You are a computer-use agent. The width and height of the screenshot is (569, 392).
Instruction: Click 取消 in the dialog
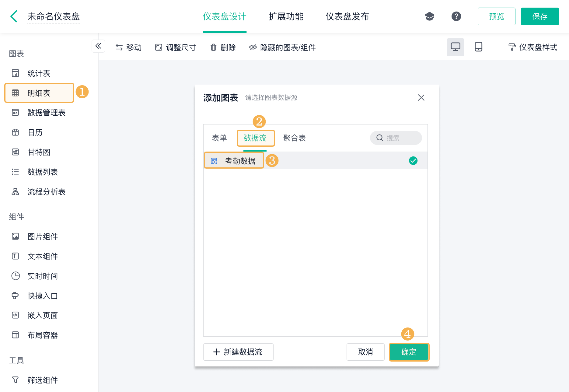click(x=365, y=352)
